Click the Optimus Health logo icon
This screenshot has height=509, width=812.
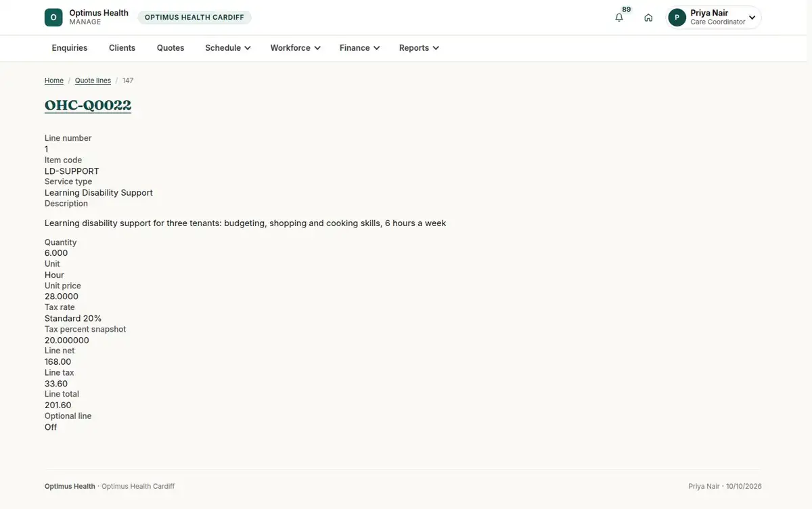click(53, 18)
